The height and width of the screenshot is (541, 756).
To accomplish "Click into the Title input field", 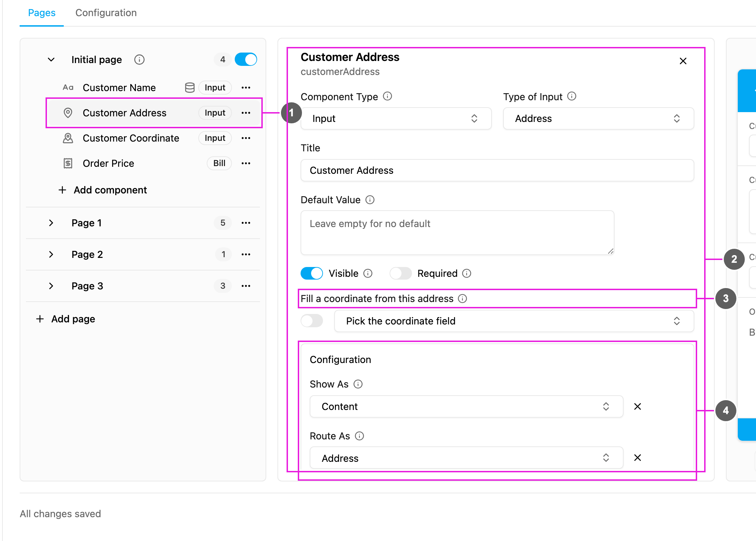I will coord(497,170).
